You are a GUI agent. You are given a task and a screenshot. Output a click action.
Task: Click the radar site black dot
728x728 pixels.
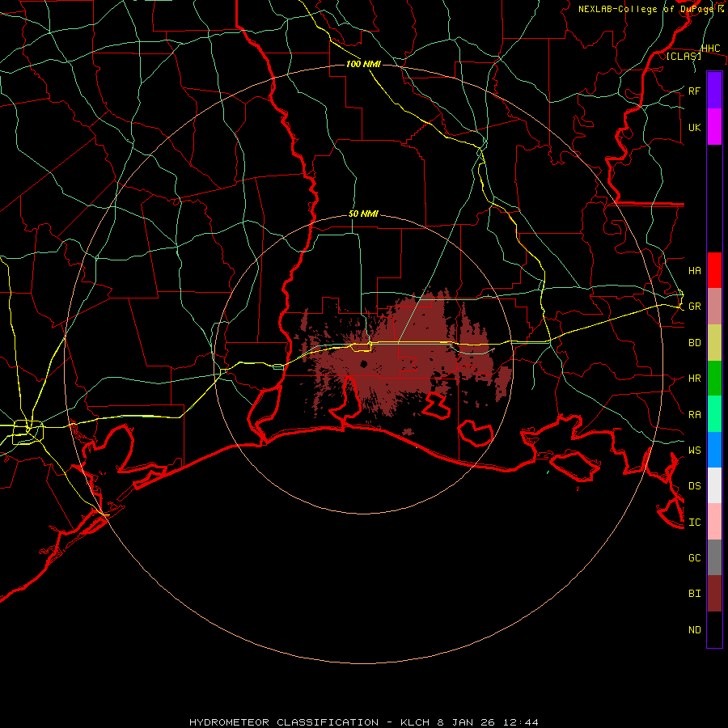363,364
